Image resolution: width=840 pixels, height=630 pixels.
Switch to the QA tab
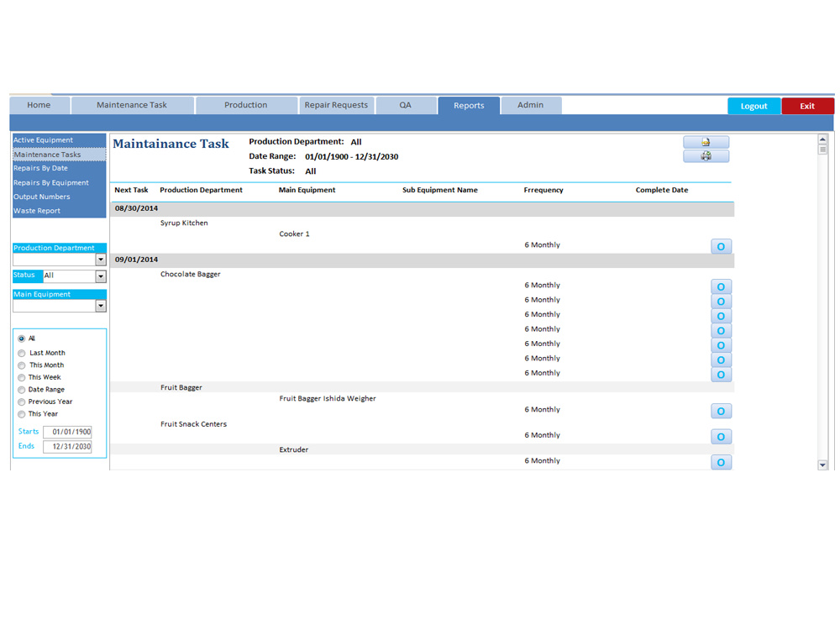click(406, 105)
